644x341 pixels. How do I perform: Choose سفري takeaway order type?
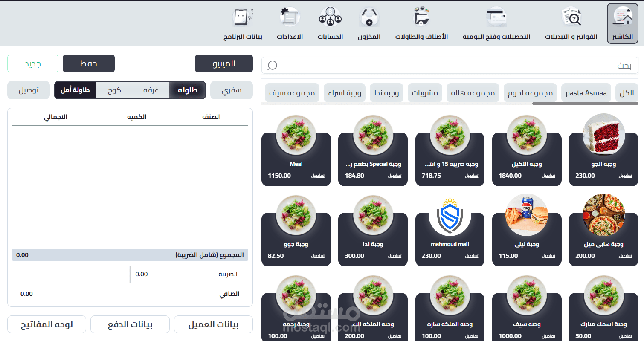point(232,90)
